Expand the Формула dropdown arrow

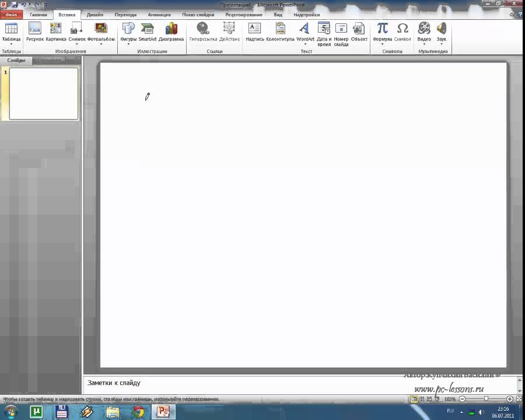382,44
